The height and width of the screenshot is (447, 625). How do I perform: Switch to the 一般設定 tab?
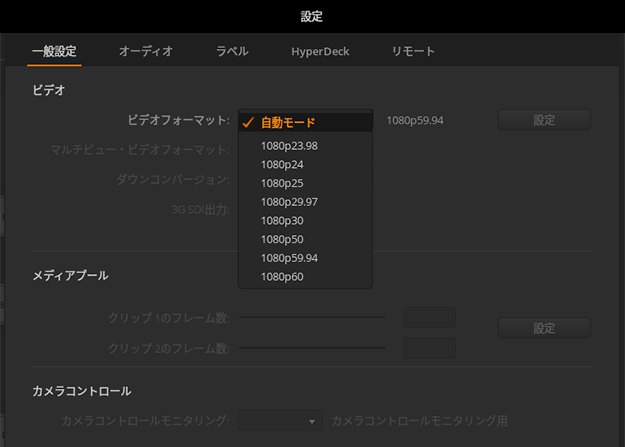point(54,51)
